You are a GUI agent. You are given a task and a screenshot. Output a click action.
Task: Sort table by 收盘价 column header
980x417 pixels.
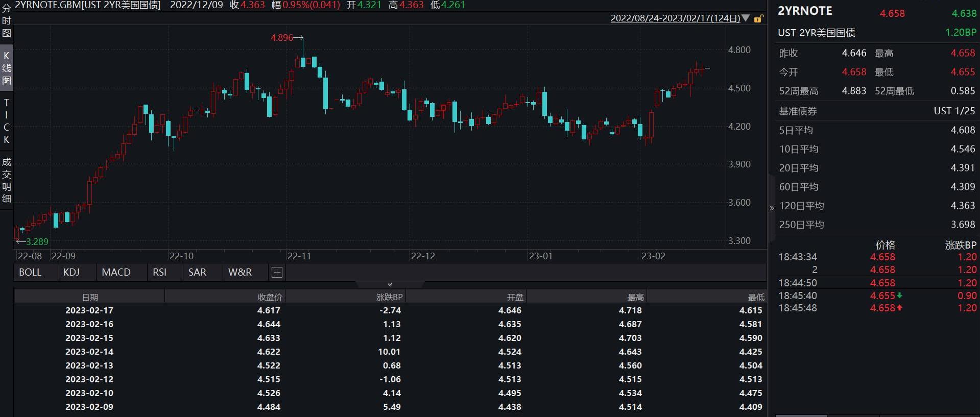[x=270, y=297]
